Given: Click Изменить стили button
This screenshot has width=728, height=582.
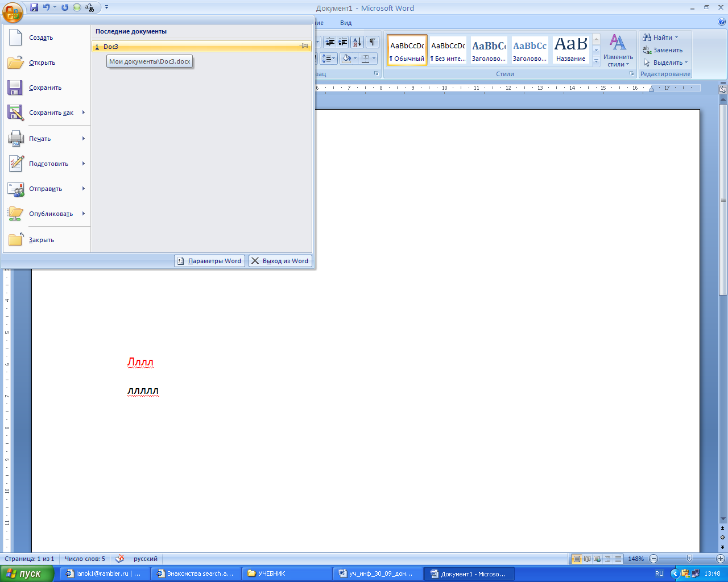Looking at the screenshot, I should [x=618, y=50].
